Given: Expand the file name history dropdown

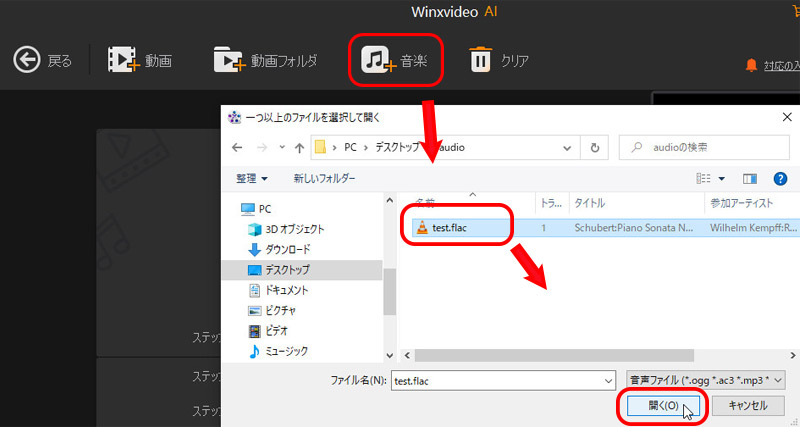Looking at the screenshot, I should coord(608,381).
